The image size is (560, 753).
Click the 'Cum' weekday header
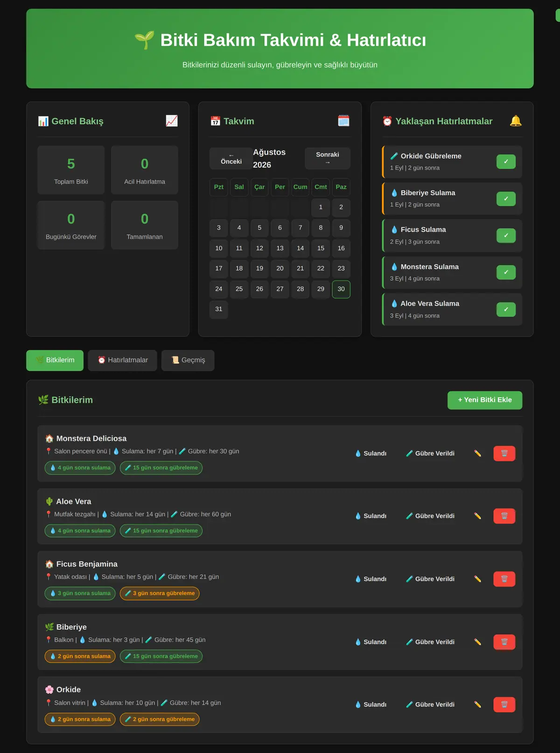point(300,187)
